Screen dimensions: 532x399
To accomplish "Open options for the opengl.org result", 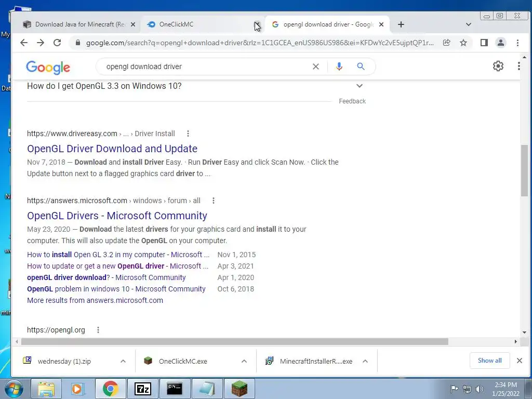I will click(x=98, y=330).
